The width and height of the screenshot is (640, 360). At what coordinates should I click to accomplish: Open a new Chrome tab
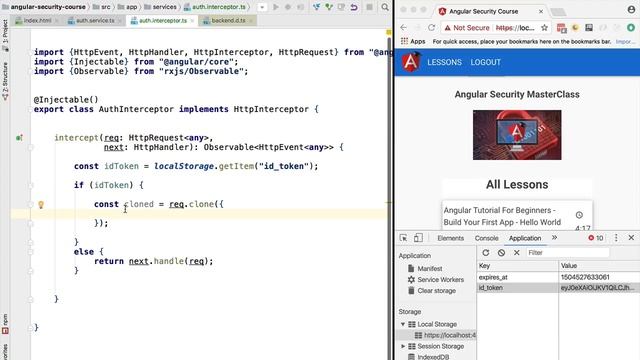(558, 11)
